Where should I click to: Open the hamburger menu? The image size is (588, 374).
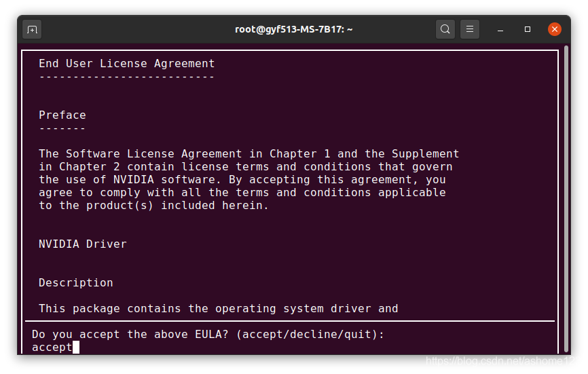pos(469,29)
